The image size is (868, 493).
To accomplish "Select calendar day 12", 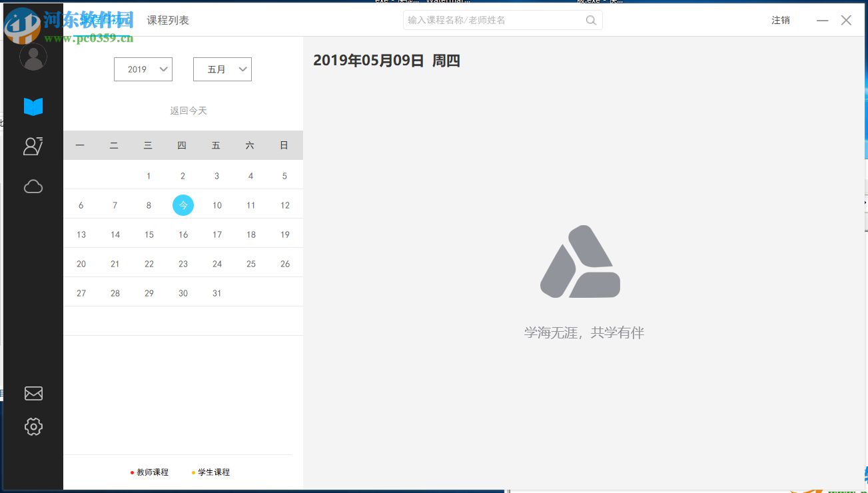I will 285,205.
